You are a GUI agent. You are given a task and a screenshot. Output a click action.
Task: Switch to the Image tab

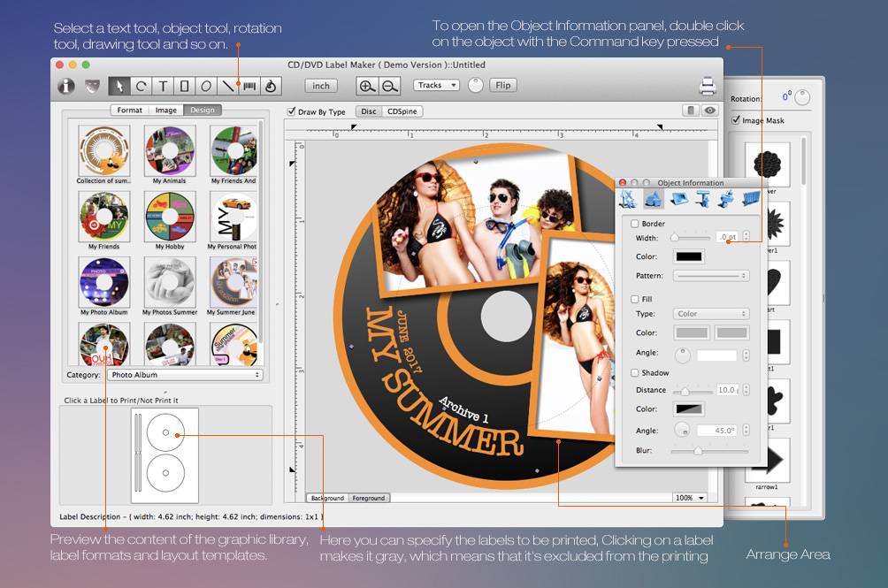coord(168,111)
